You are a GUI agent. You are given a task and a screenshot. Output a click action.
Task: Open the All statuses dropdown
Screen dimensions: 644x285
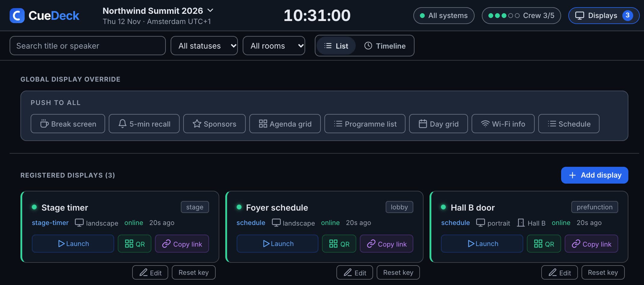204,46
